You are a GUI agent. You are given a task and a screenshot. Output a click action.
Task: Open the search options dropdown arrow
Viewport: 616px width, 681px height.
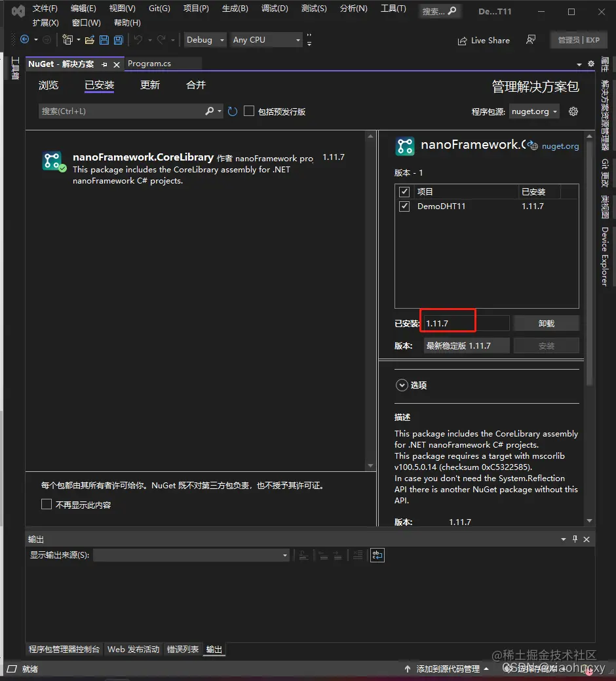(x=220, y=111)
